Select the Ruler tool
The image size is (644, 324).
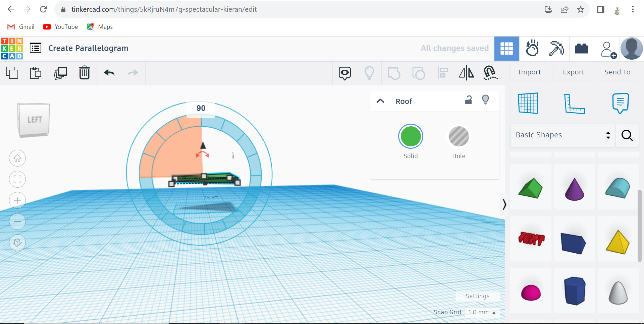pos(574,104)
